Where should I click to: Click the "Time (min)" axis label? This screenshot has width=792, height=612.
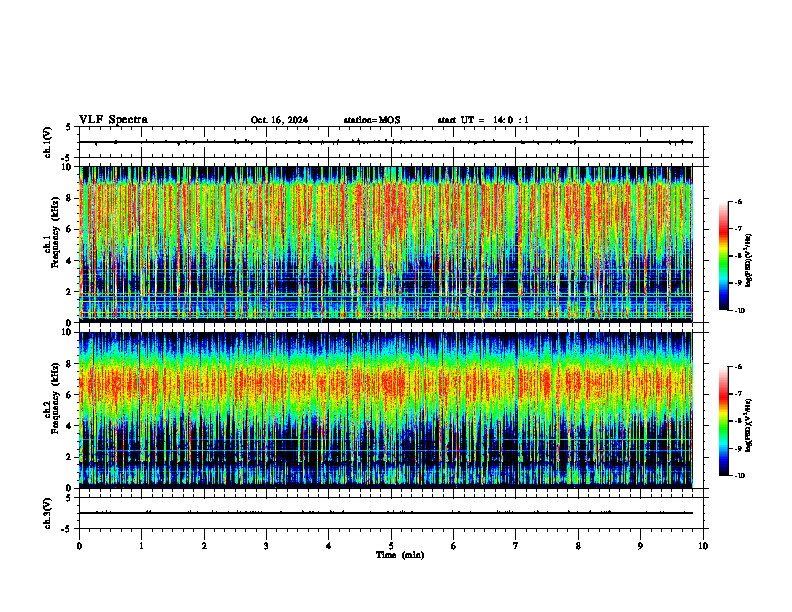point(400,555)
